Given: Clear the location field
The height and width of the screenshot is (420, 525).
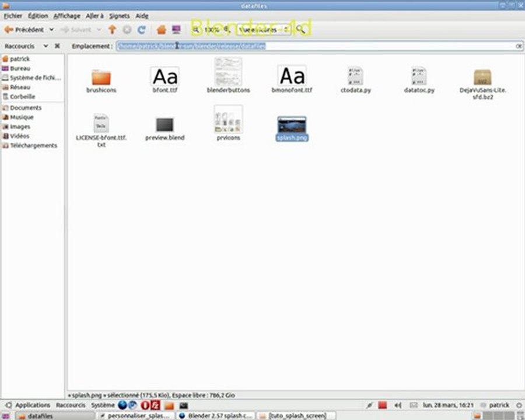Looking at the screenshot, I should pos(519,46).
